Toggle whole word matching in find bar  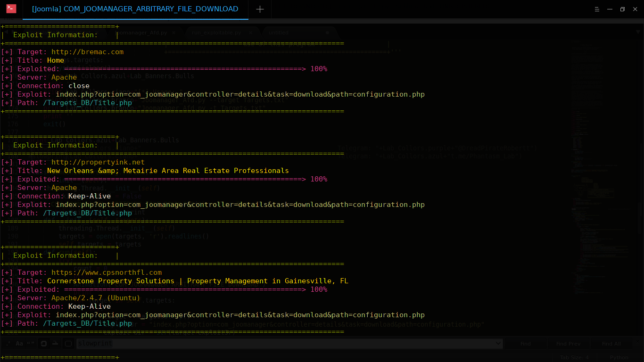click(x=31, y=344)
